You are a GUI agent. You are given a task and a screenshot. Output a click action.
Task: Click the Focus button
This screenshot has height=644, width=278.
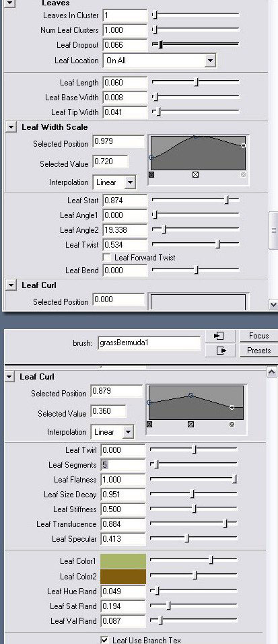coord(258,336)
